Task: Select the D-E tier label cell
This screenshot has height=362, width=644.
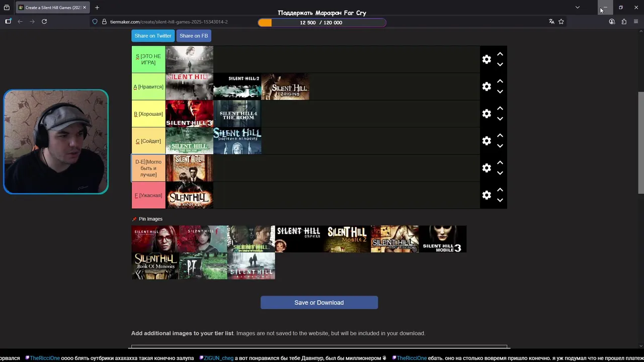Action: [148, 168]
